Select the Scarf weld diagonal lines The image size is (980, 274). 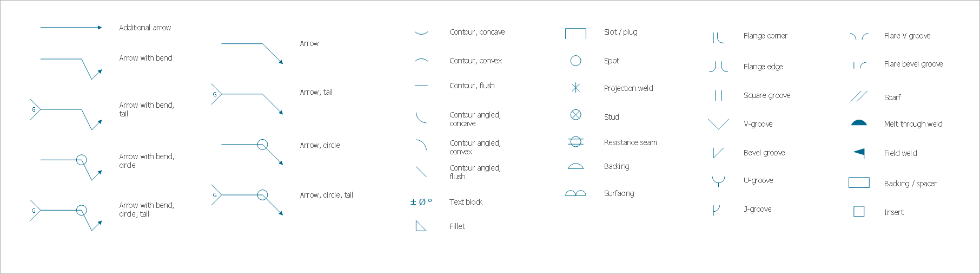click(859, 96)
